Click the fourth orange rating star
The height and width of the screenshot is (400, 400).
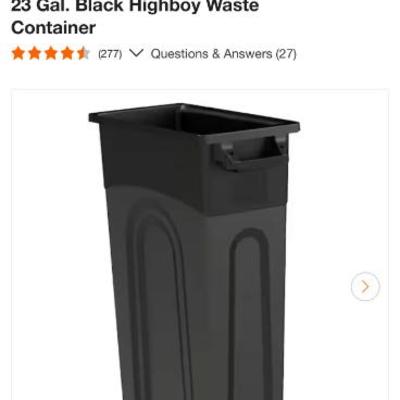[67, 53]
